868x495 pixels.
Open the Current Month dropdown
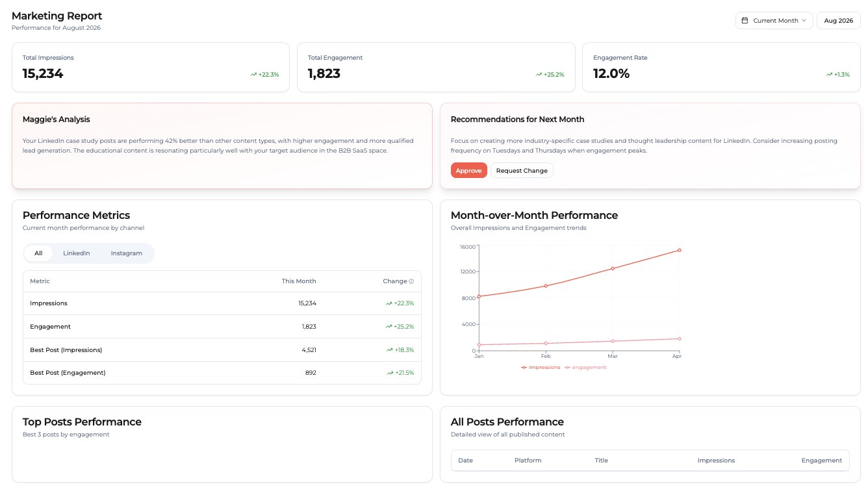(774, 21)
